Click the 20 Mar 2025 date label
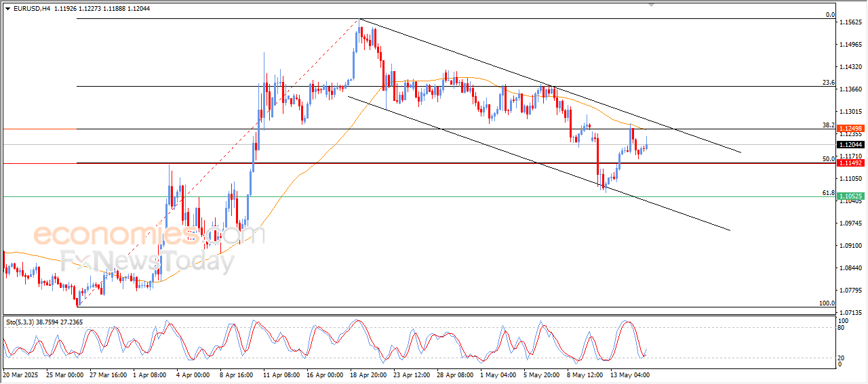The image size is (868, 384). coord(22,374)
